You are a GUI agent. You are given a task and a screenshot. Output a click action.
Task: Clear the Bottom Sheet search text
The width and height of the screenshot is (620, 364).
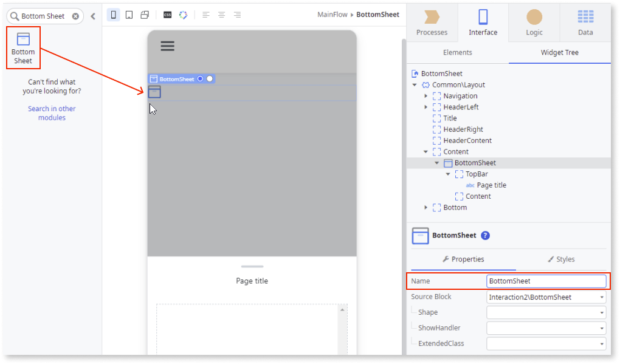[x=75, y=16]
